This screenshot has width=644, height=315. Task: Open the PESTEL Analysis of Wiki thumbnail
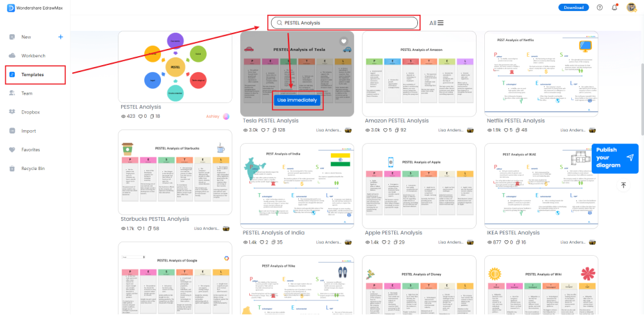[542, 285]
